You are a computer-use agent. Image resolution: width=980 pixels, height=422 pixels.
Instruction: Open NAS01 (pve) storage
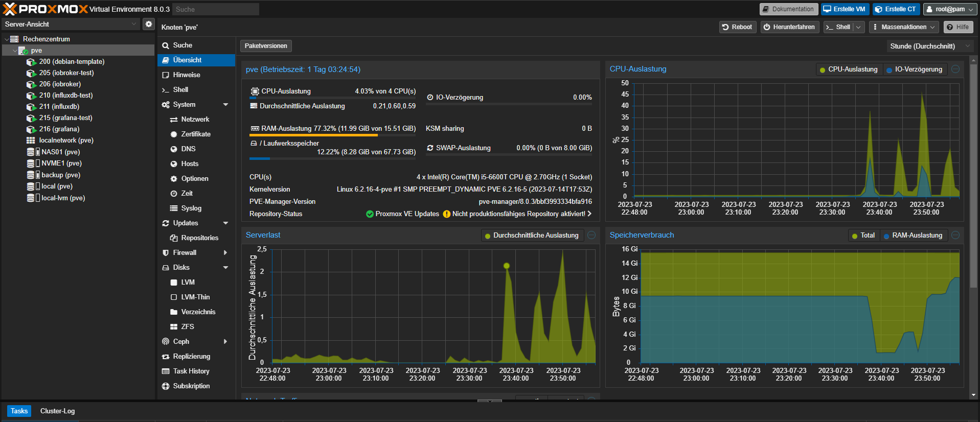60,152
